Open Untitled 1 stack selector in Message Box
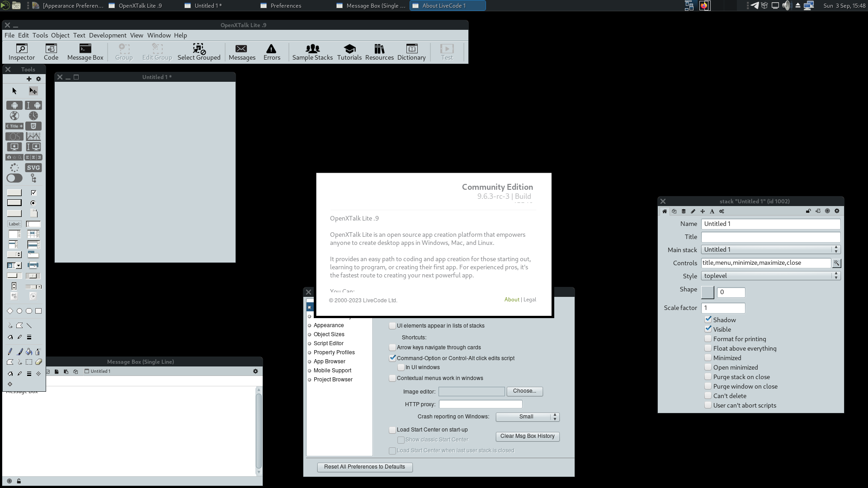 pos(98,371)
